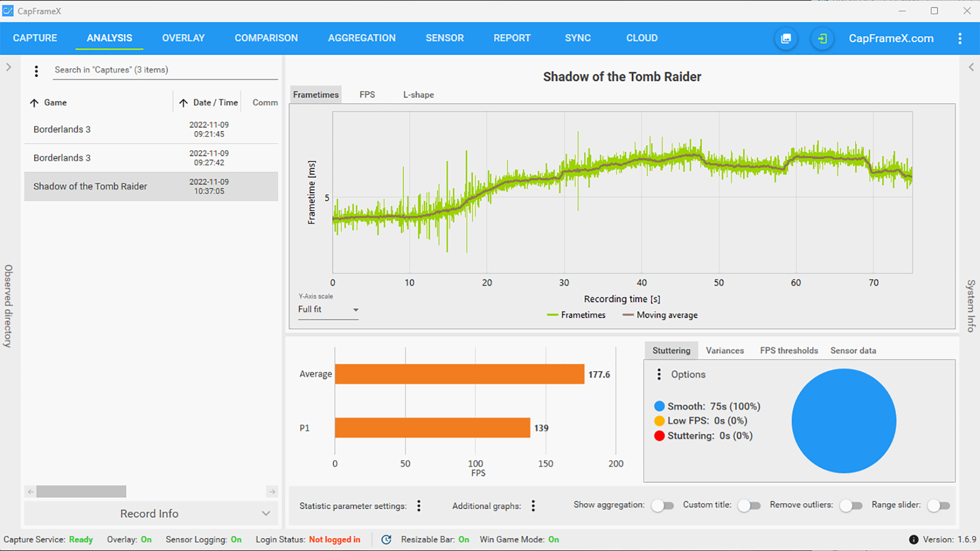Open the captures list three-dot menu
980x551 pixels.
coord(36,71)
